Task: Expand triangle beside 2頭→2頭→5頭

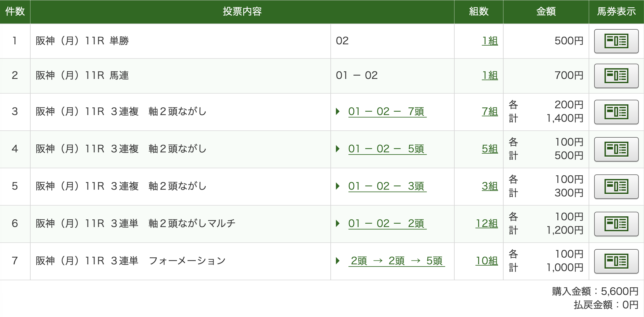Action: point(338,261)
